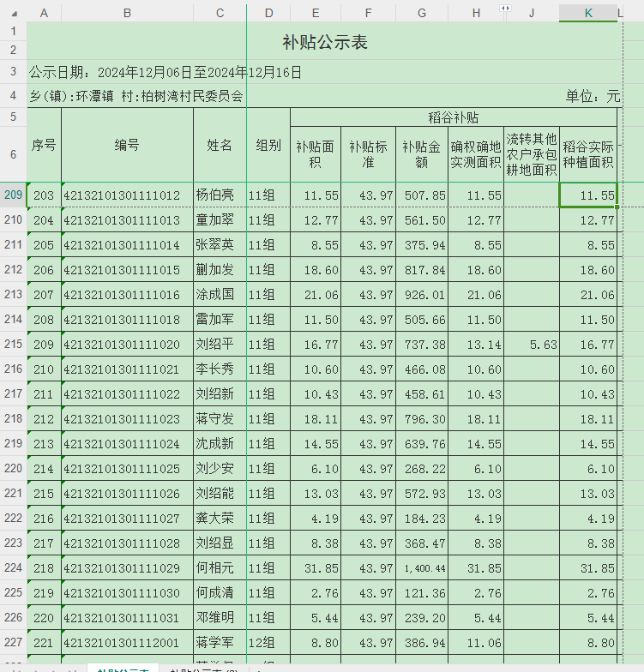This screenshot has width=644, height=672.
Task: Select row 224 header
Action: (14, 567)
